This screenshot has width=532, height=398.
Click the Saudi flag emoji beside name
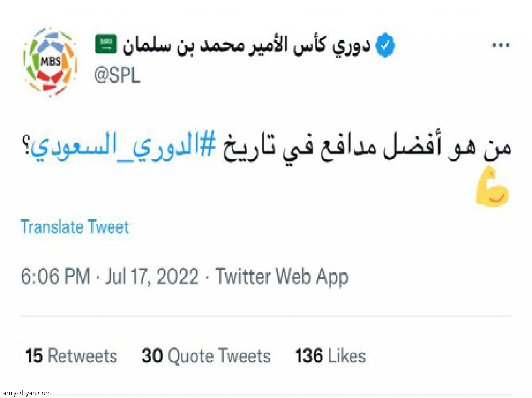pos(106,44)
